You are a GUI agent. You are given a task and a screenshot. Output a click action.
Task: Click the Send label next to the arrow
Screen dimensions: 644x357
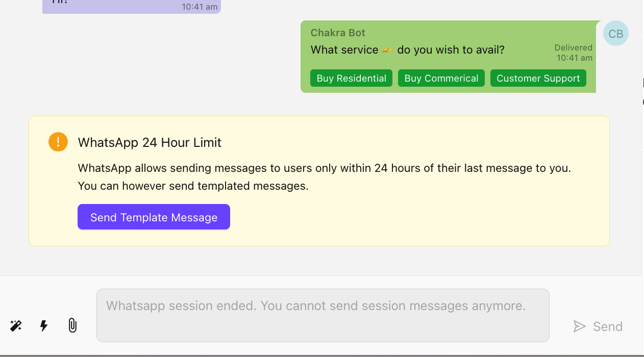607,326
